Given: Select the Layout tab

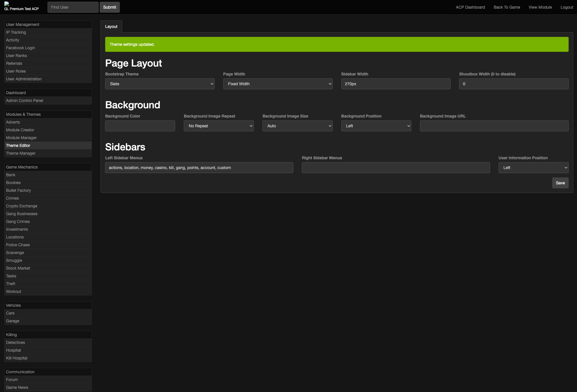Looking at the screenshot, I should click(x=111, y=26).
